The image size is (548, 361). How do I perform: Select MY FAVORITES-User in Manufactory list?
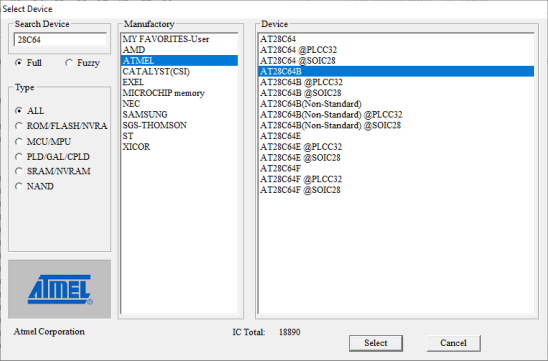(x=180, y=39)
